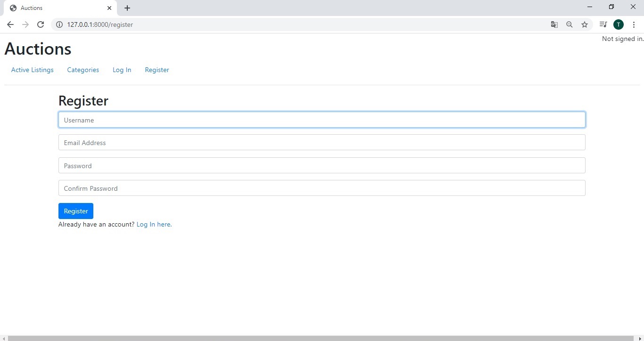Bookmark this page with the star icon
Viewport: 644px width, 341px height.
(585, 24)
